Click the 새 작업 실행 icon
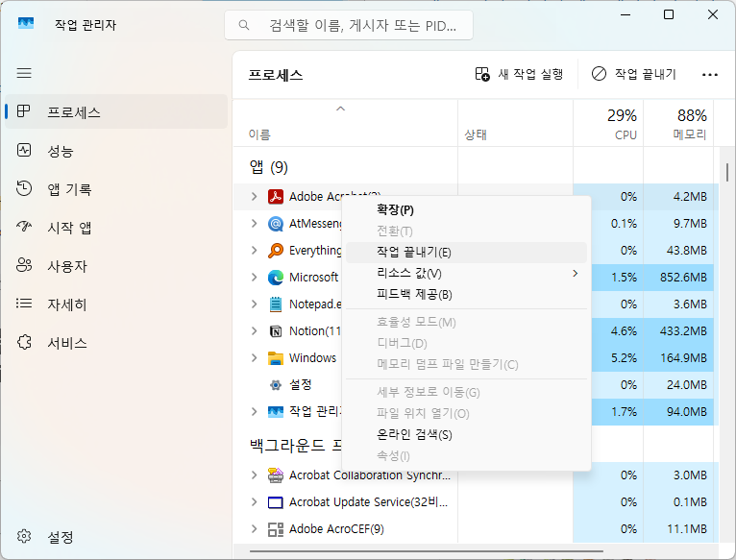736x560 pixels. 482,74
